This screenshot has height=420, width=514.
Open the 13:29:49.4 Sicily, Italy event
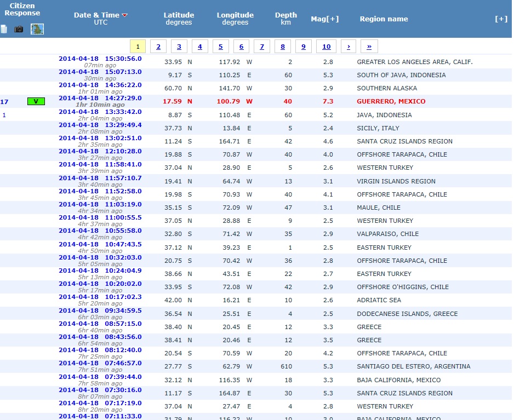tap(100, 125)
